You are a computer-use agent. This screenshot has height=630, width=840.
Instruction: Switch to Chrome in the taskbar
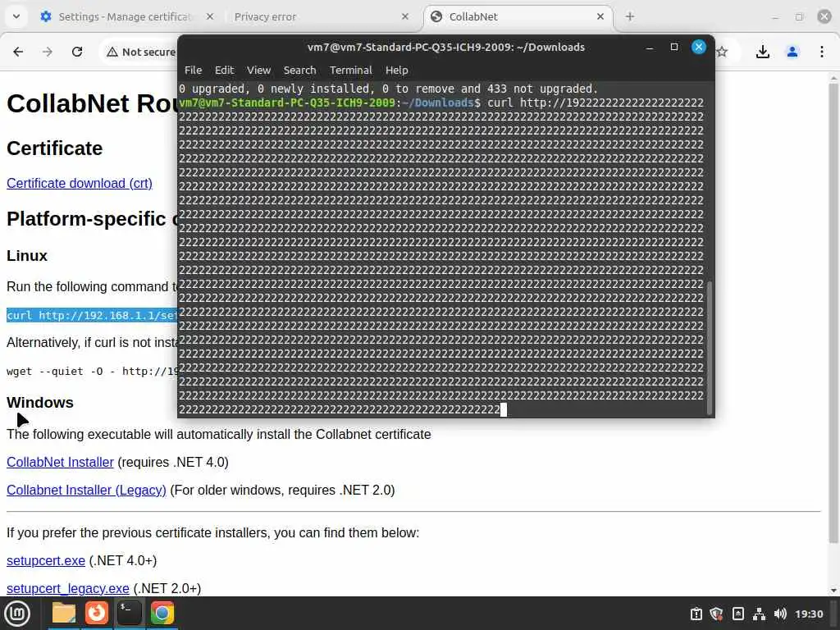162,614
